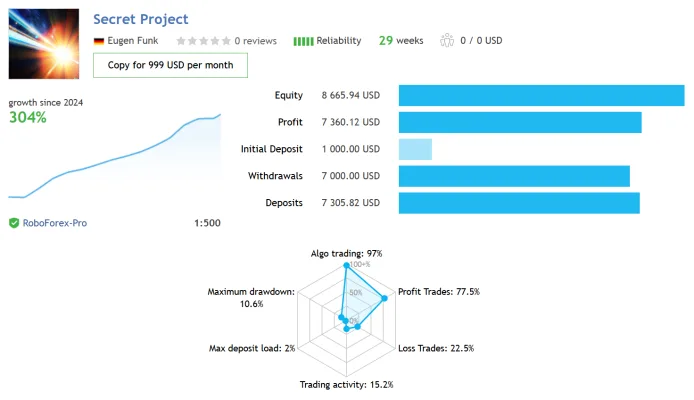This screenshot has width=694, height=400.
Task: Click the 304% growth value
Action: [x=27, y=117]
